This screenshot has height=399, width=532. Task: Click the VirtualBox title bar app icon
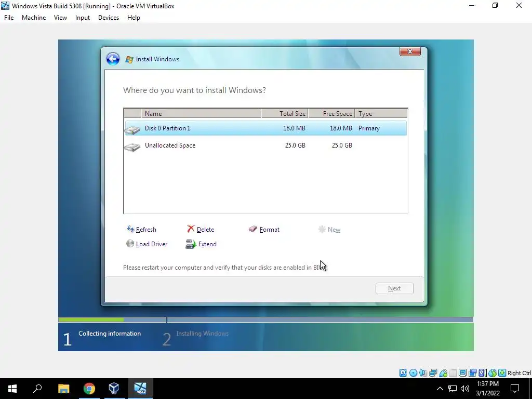(5, 6)
